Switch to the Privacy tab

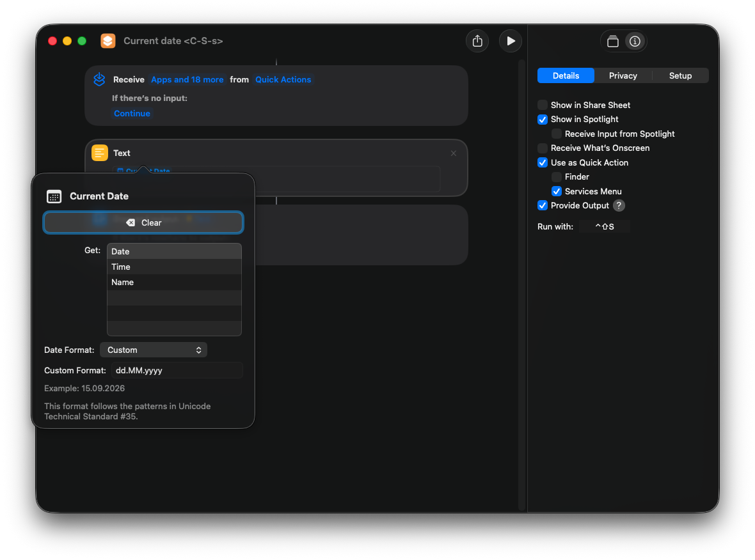pyautogui.click(x=622, y=75)
